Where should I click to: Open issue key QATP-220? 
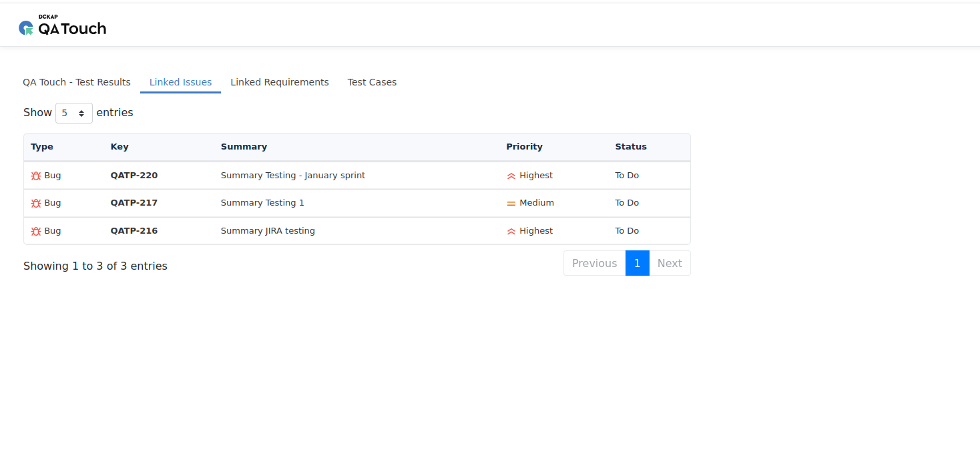134,176
